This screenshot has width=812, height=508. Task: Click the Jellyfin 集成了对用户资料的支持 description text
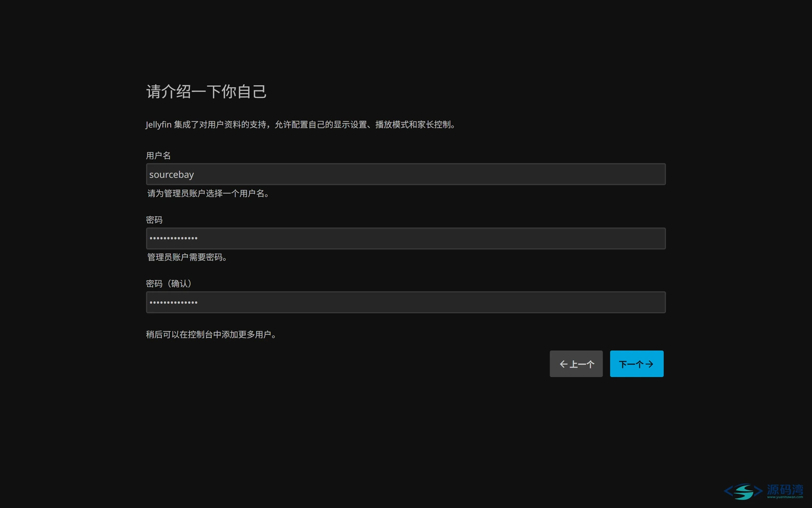[x=302, y=124]
